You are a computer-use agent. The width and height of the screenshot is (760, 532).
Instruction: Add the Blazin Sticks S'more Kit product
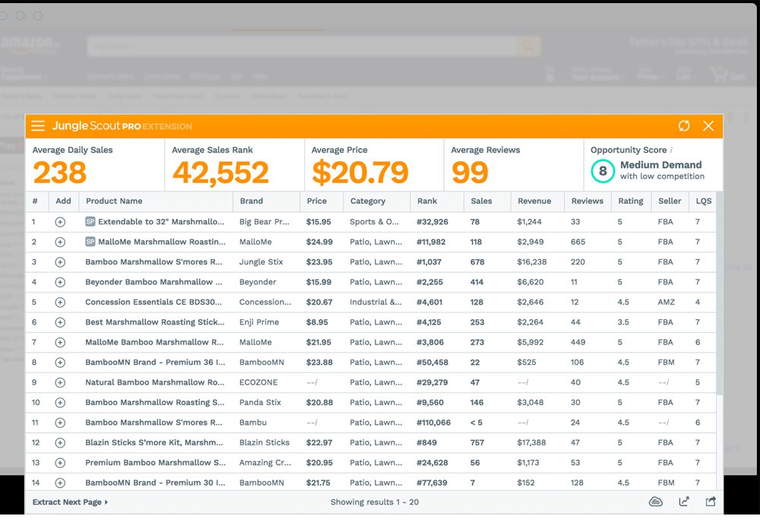(60, 443)
